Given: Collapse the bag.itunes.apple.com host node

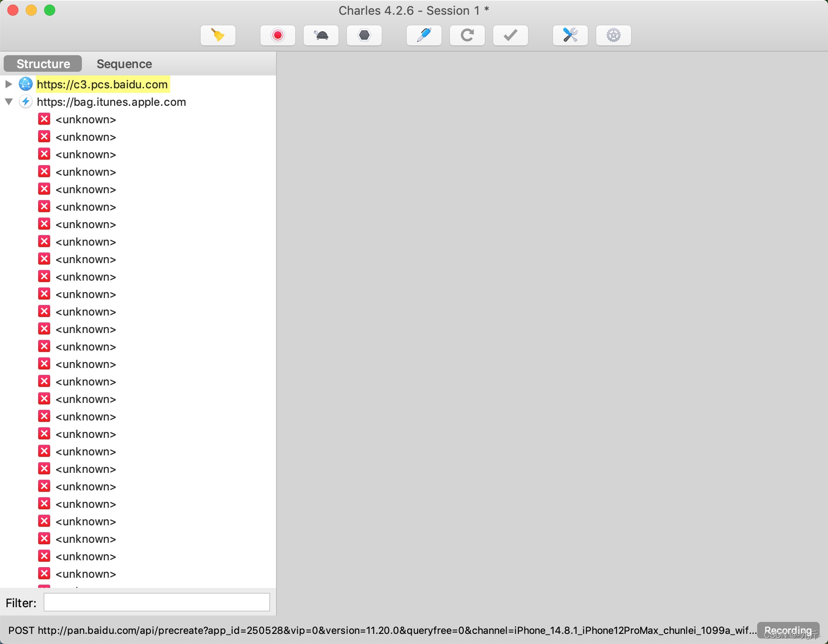Looking at the screenshot, I should (x=8, y=102).
